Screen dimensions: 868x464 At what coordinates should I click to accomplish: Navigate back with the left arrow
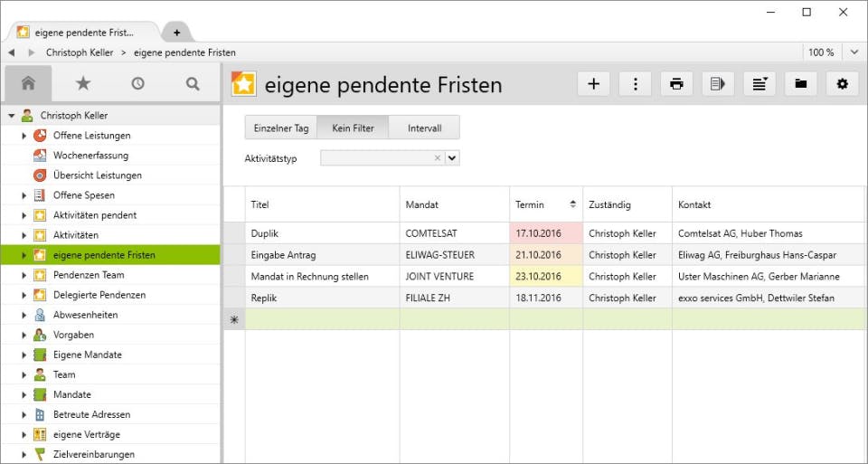coord(11,52)
